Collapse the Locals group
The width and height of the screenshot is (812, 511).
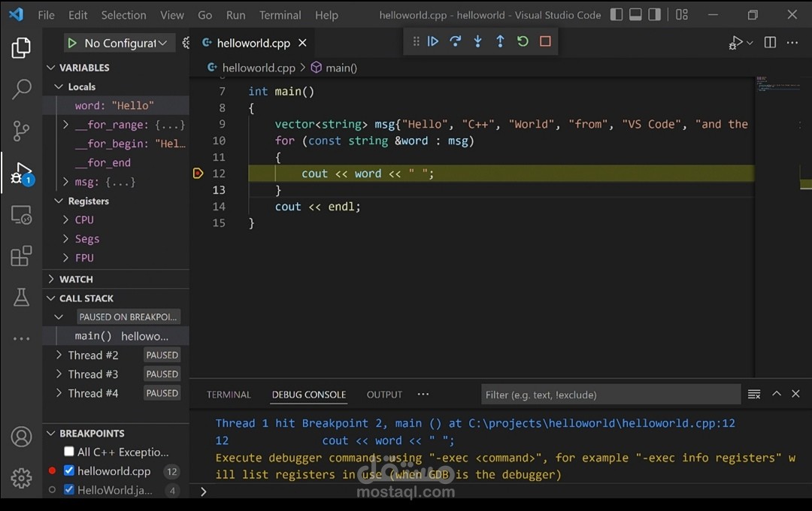[x=59, y=86]
